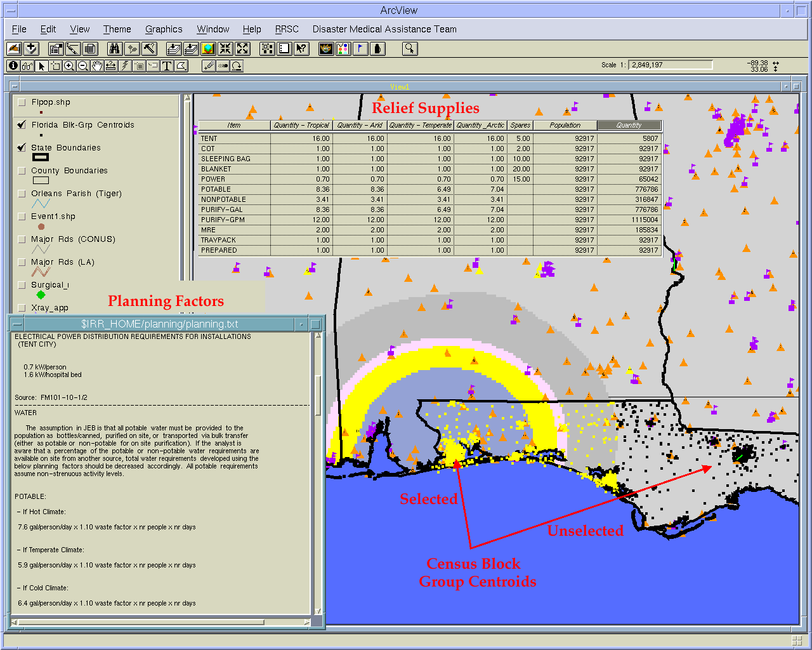Screen dimensions: 812x650
Task: Select the Text tool
Action: [167, 66]
